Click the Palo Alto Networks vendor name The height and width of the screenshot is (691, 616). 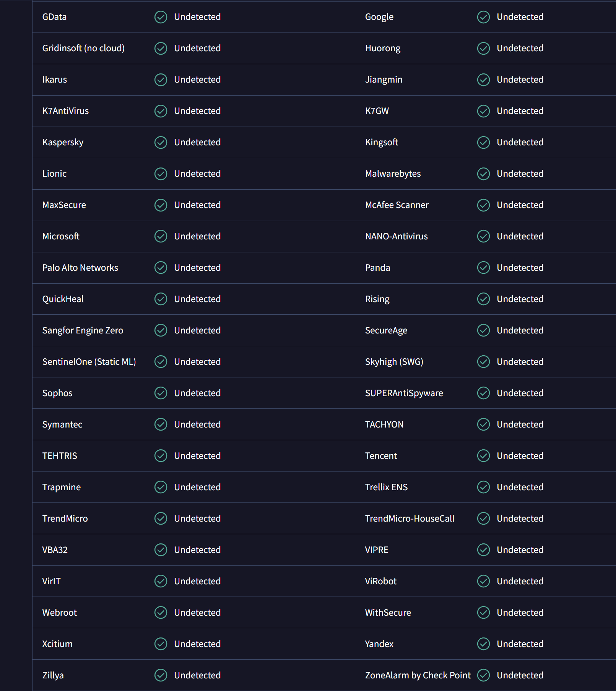point(80,268)
